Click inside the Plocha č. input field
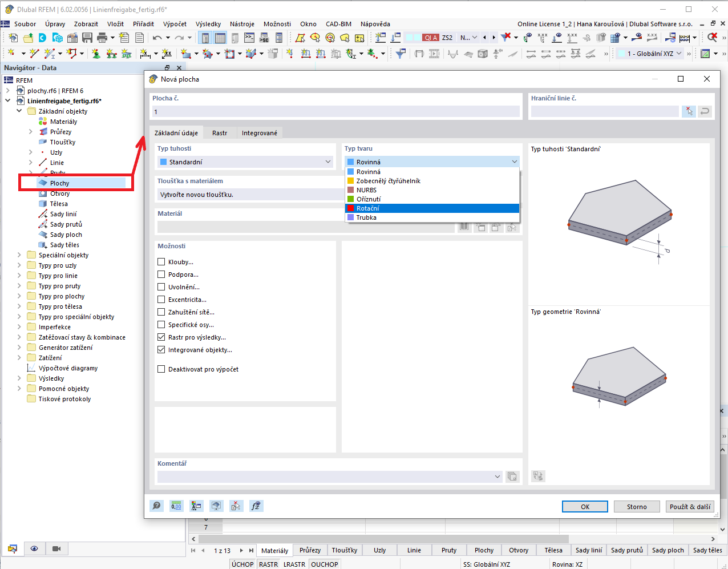Viewport: 728px width, 569px height. [334, 111]
